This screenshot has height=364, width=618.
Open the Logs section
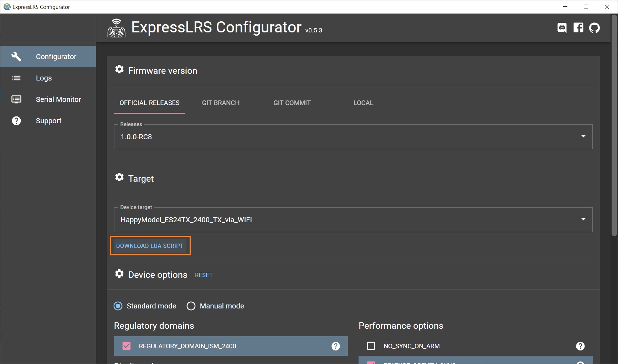48,78
